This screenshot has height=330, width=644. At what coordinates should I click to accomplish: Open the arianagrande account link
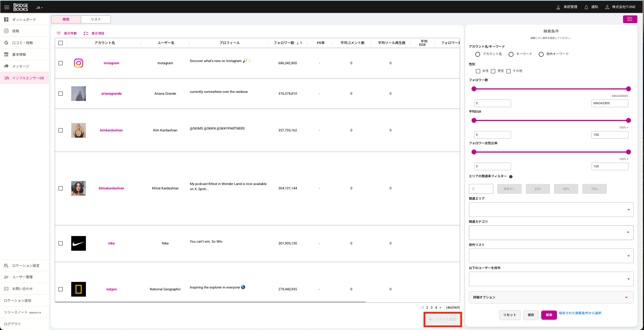click(111, 94)
